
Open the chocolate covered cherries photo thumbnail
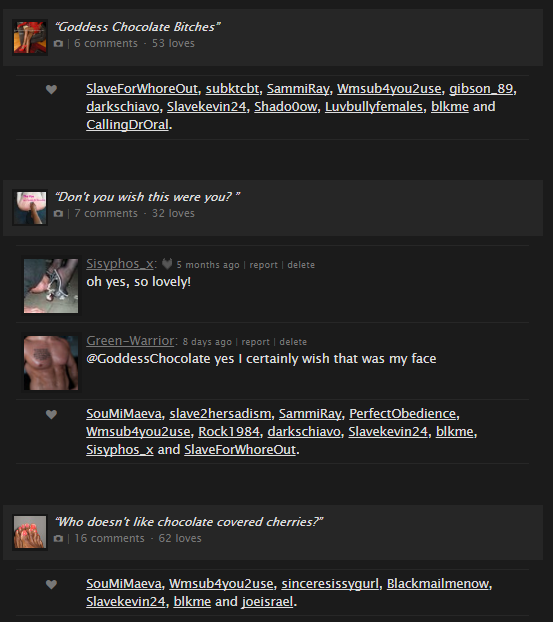30,532
